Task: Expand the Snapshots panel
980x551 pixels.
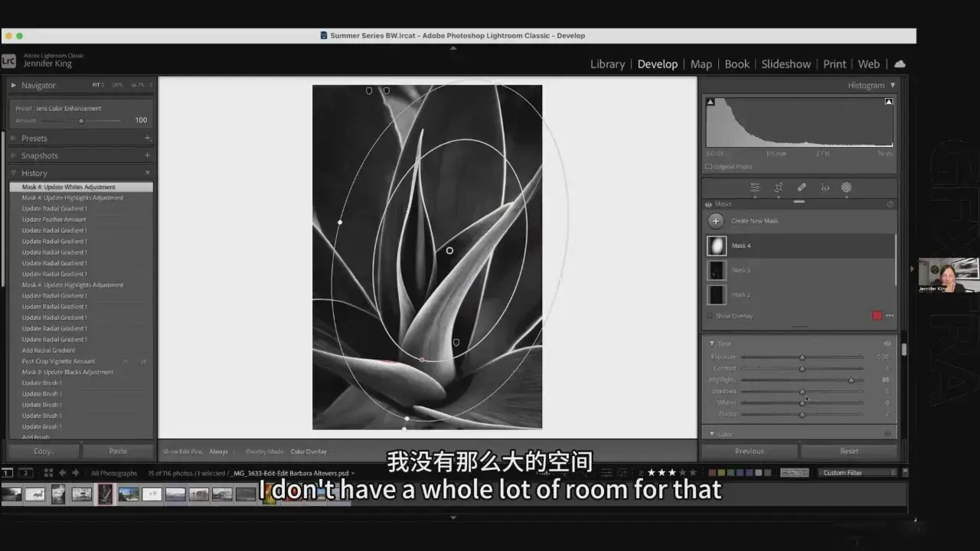Action: point(14,155)
